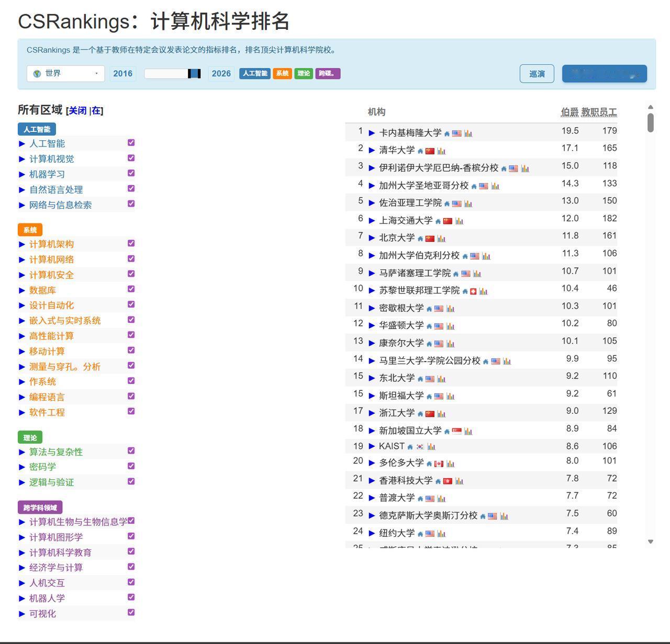Click the blurred blue button beside 巡演
The height and width of the screenshot is (644, 670).
[x=605, y=74]
